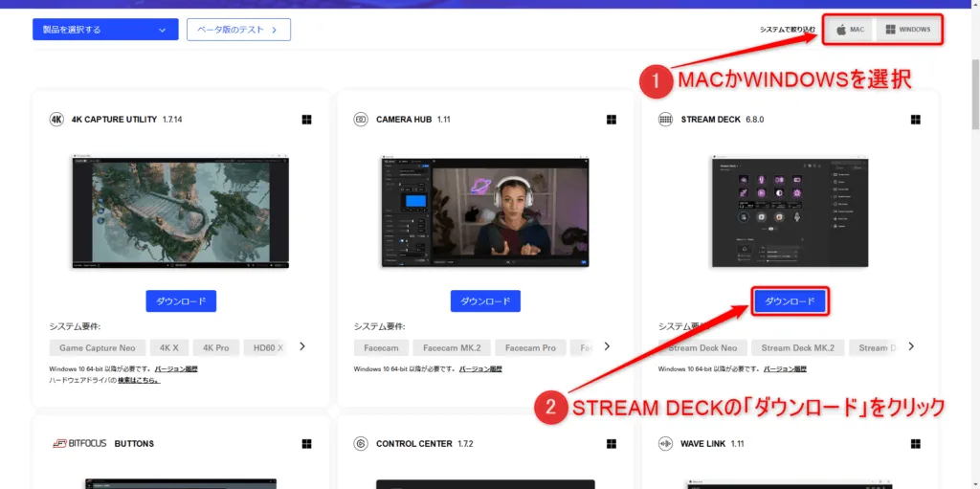The image size is (980, 489).
Task: Click the 4K Capture Utility product icon
Action: [56, 120]
